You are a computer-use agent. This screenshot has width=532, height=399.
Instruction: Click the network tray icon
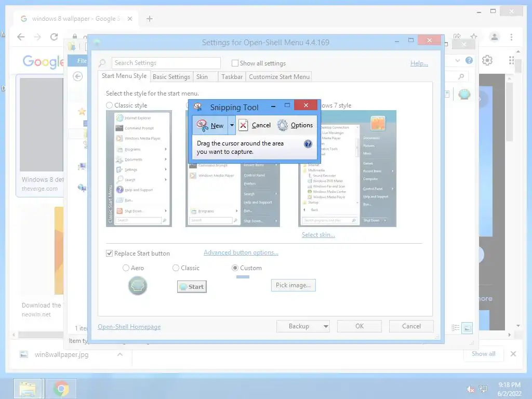click(x=483, y=389)
